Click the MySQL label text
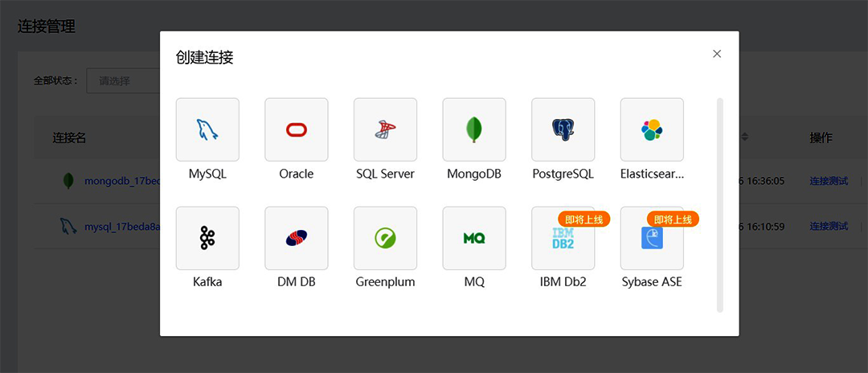The width and height of the screenshot is (868, 373). pos(207,174)
